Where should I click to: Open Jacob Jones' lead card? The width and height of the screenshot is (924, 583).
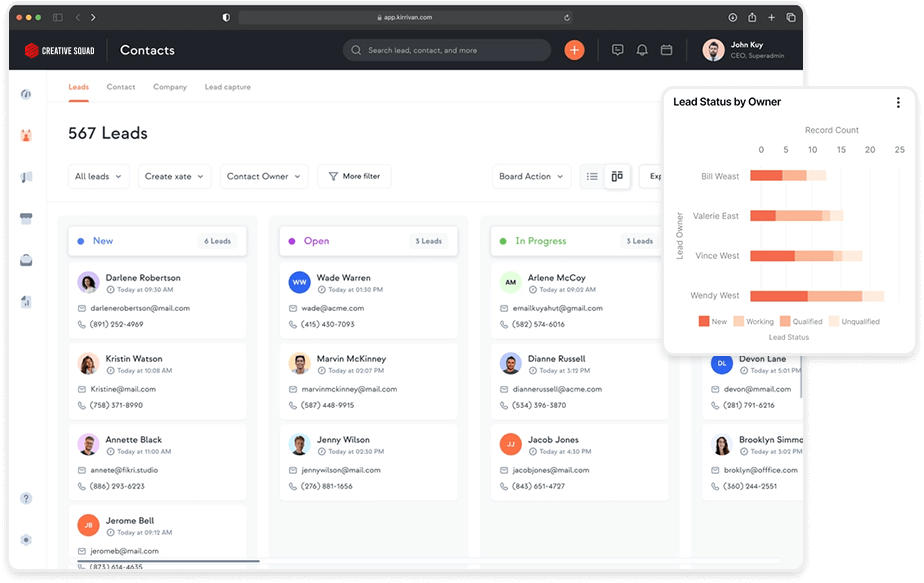[579, 462]
